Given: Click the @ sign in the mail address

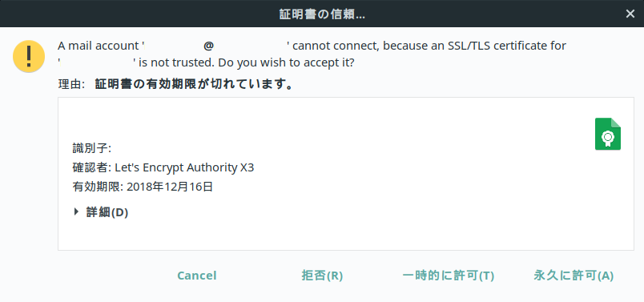Looking at the screenshot, I should pos(208,46).
